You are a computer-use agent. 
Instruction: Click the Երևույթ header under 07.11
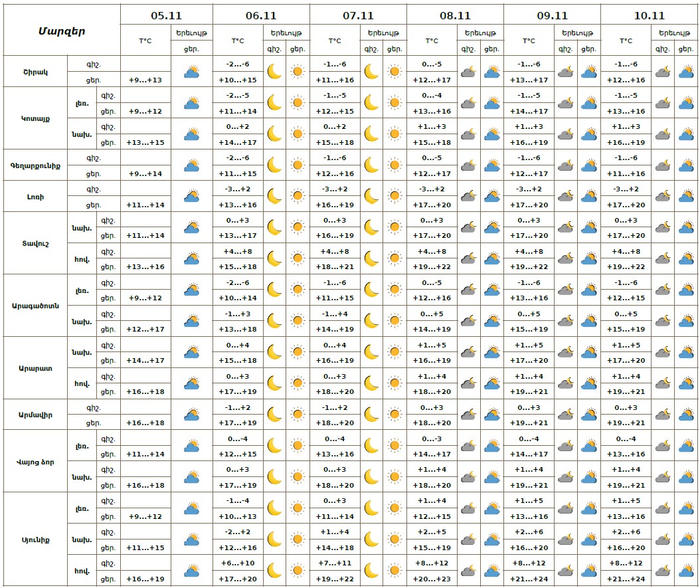coord(383,33)
